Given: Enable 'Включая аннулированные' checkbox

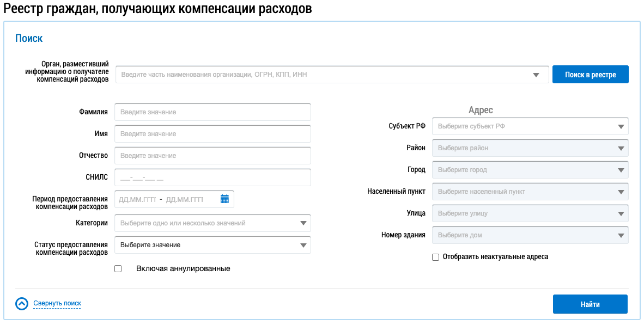Looking at the screenshot, I should (118, 268).
